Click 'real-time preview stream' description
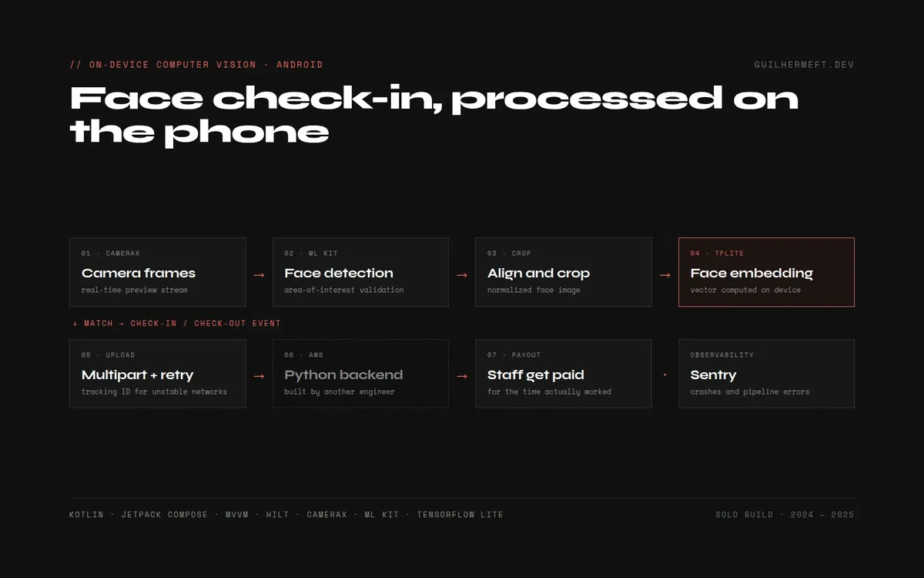Image resolution: width=924 pixels, height=578 pixels. point(135,291)
